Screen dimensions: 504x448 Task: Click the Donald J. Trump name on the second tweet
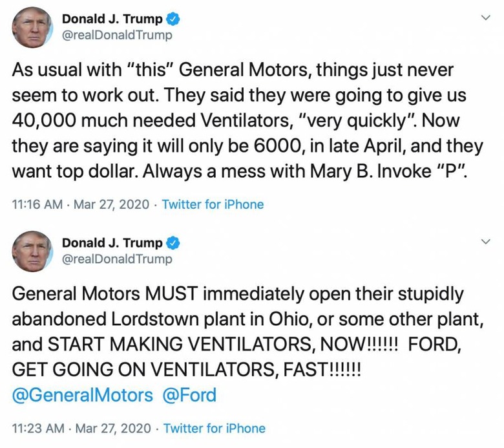(112, 243)
